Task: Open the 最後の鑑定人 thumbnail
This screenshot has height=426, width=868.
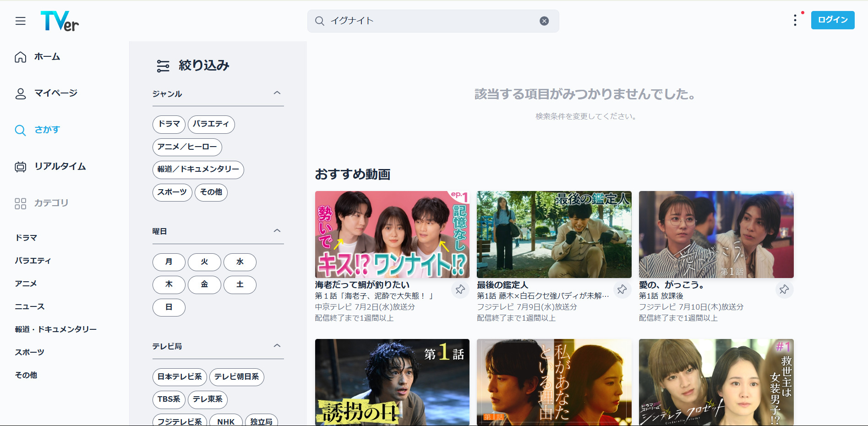Action: click(x=554, y=235)
